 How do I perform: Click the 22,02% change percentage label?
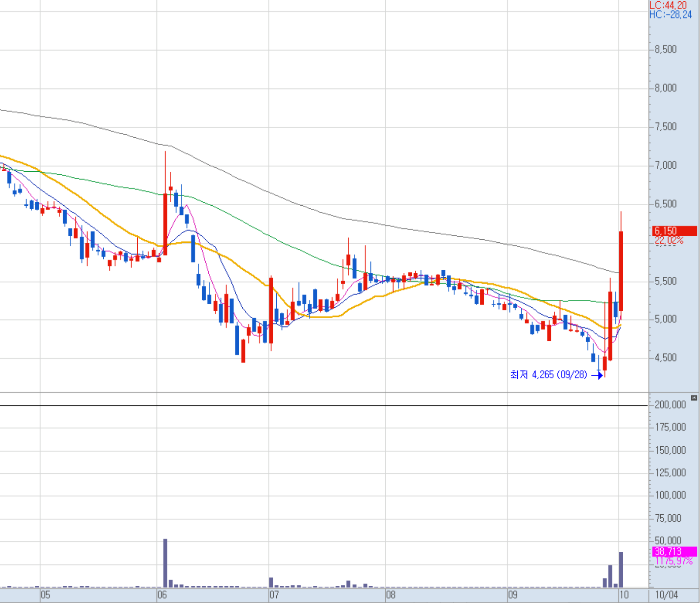669,241
